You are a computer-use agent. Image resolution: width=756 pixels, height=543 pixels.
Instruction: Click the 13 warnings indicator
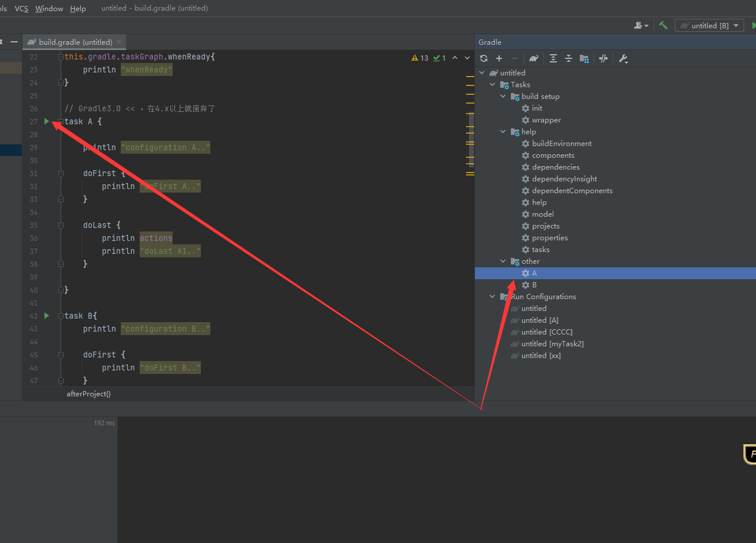click(x=420, y=58)
